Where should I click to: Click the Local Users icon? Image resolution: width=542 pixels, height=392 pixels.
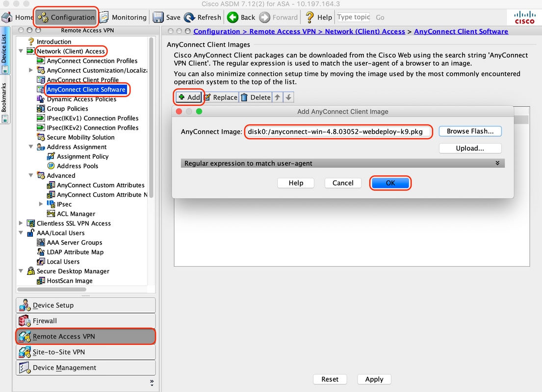[x=40, y=262]
